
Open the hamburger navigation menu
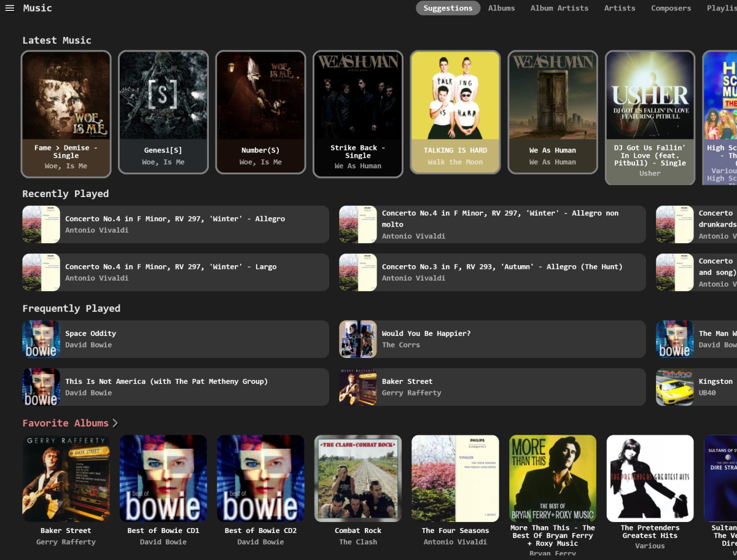coord(9,8)
